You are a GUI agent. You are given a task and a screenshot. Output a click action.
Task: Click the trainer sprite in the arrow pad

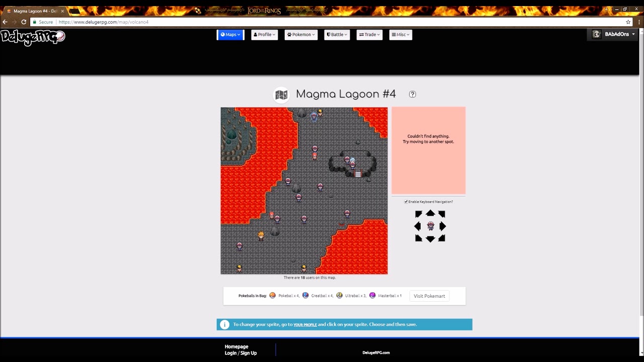(x=430, y=226)
